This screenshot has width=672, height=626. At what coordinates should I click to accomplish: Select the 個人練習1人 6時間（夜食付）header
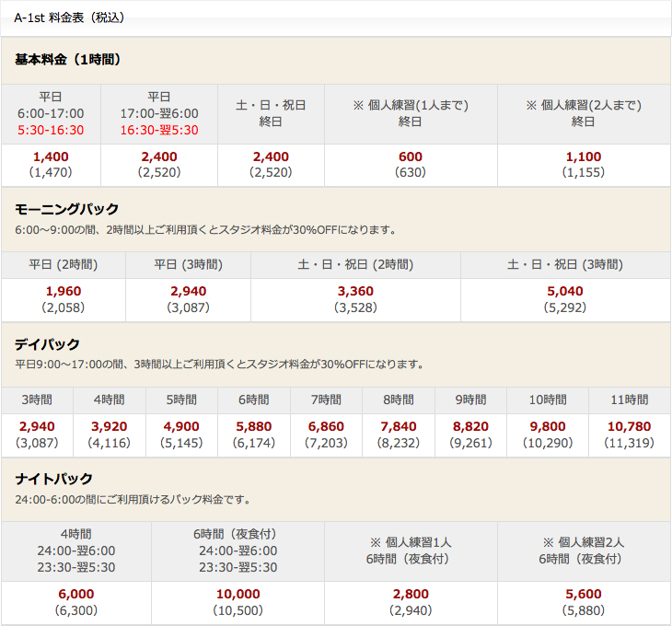pos(411,551)
